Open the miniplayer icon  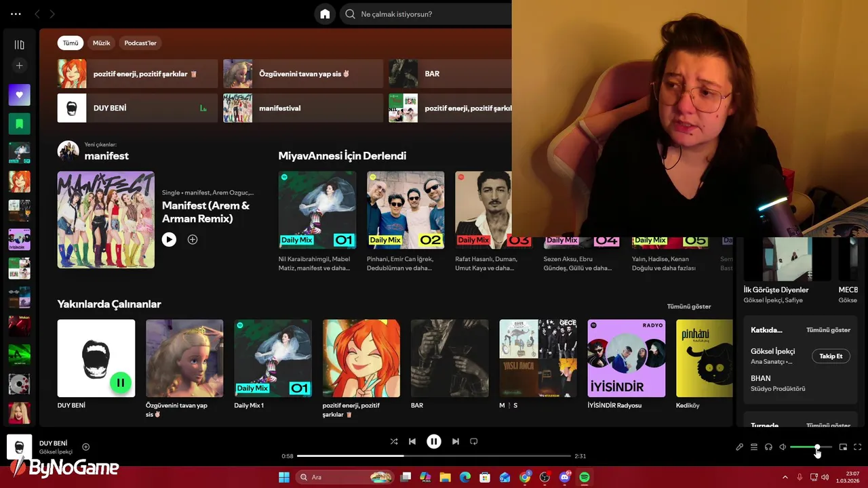pyautogui.click(x=844, y=447)
